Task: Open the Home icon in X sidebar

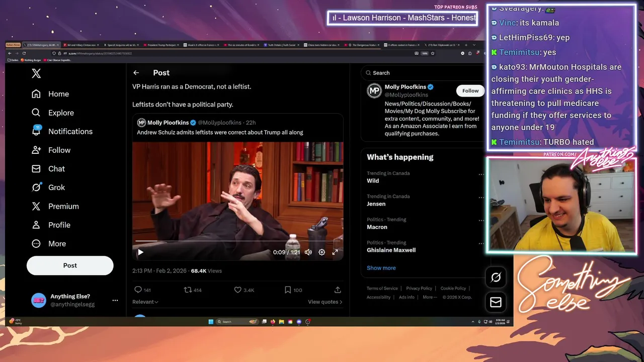Action: (36, 94)
